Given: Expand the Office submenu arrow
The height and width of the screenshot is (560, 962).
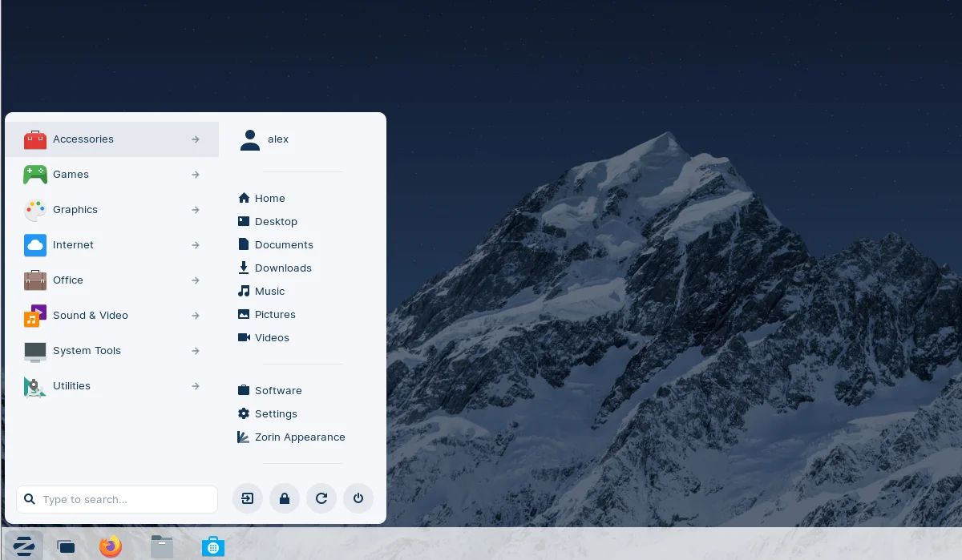Looking at the screenshot, I should coord(196,280).
